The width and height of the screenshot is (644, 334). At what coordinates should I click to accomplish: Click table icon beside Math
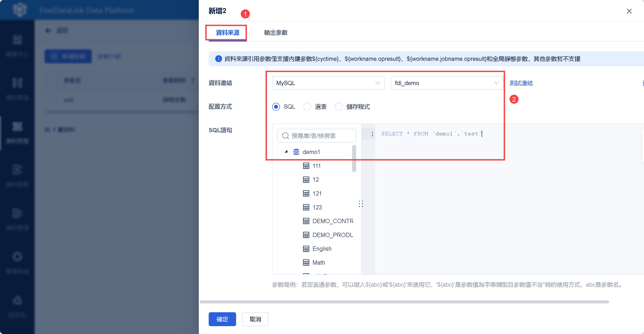tap(306, 263)
